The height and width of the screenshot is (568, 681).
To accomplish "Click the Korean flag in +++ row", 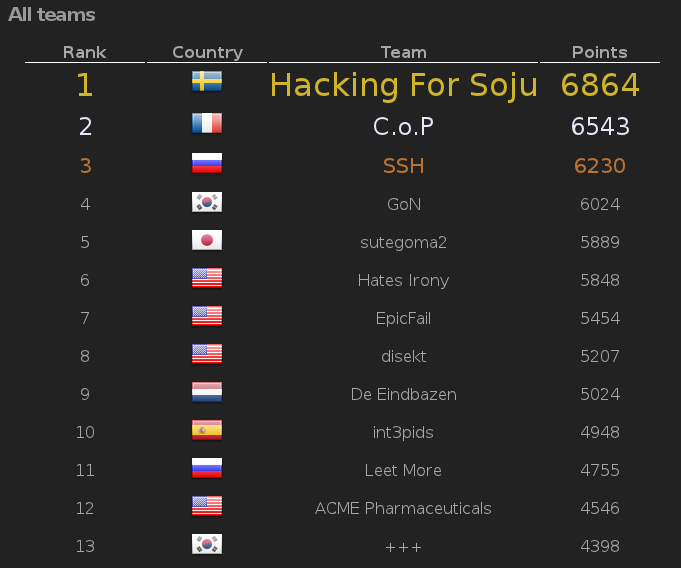I will 207,544.
